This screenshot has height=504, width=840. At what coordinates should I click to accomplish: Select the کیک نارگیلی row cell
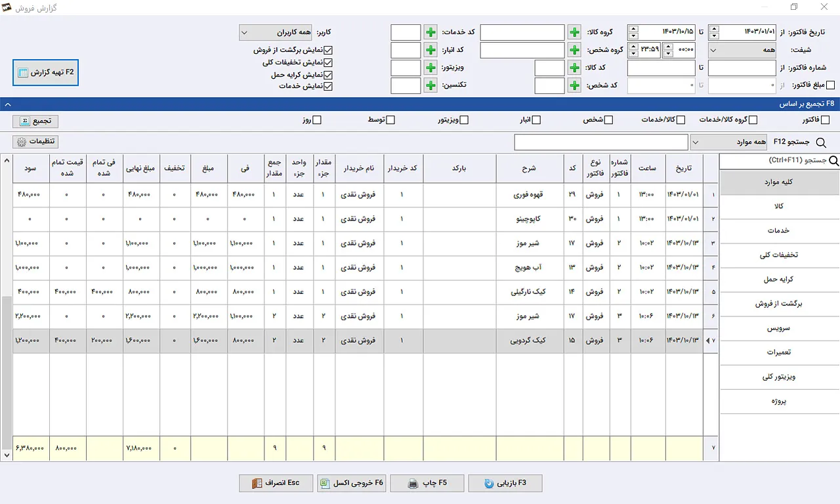click(530, 292)
